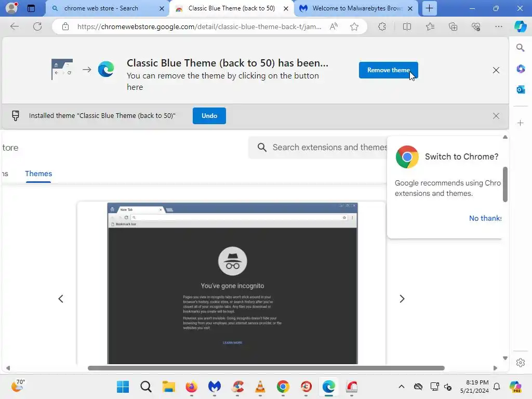Open Browser essentials heart icon

point(476,26)
